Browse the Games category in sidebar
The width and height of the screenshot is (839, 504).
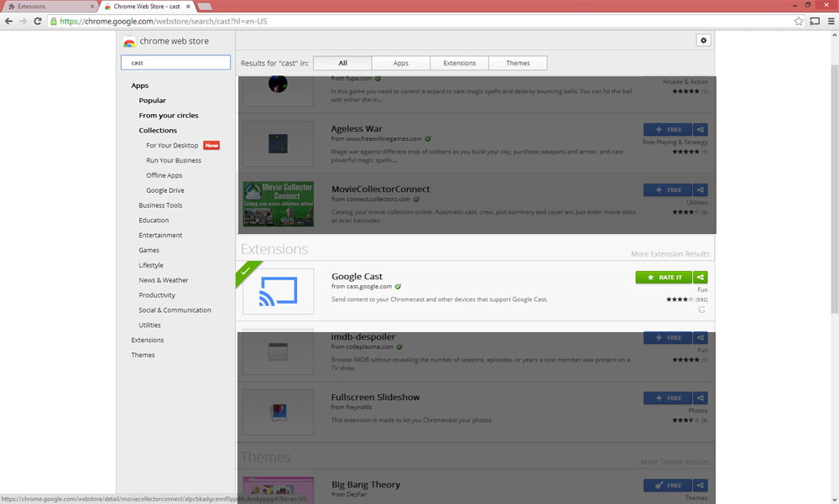149,250
